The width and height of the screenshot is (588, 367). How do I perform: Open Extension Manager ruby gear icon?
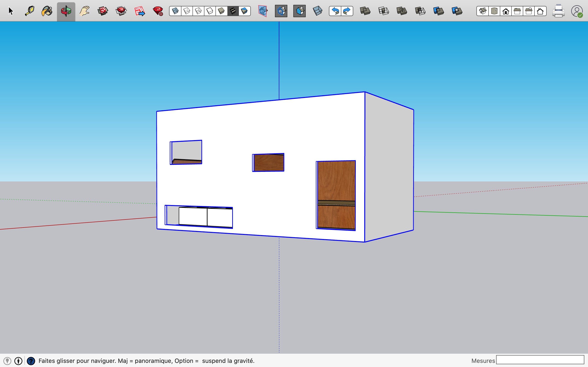158,11
